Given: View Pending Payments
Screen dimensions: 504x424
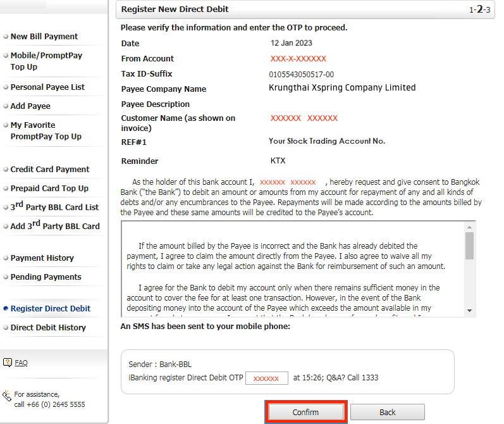Looking at the screenshot, I should (46, 277).
